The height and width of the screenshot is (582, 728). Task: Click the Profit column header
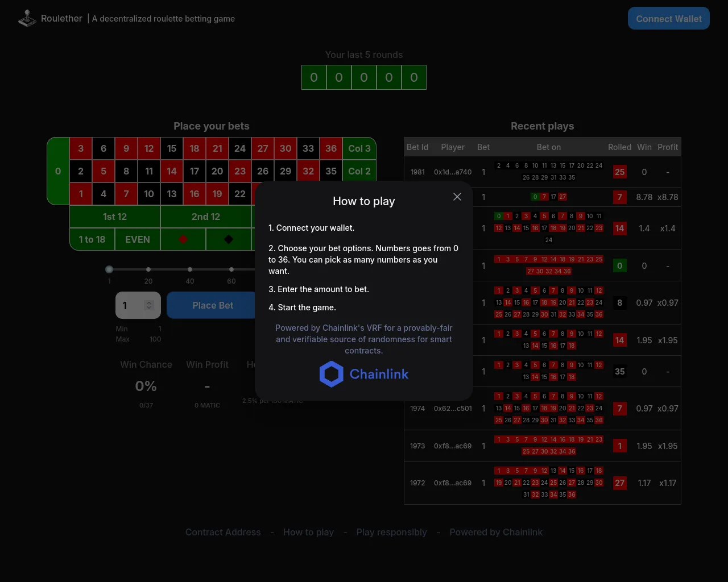pyautogui.click(x=668, y=147)
